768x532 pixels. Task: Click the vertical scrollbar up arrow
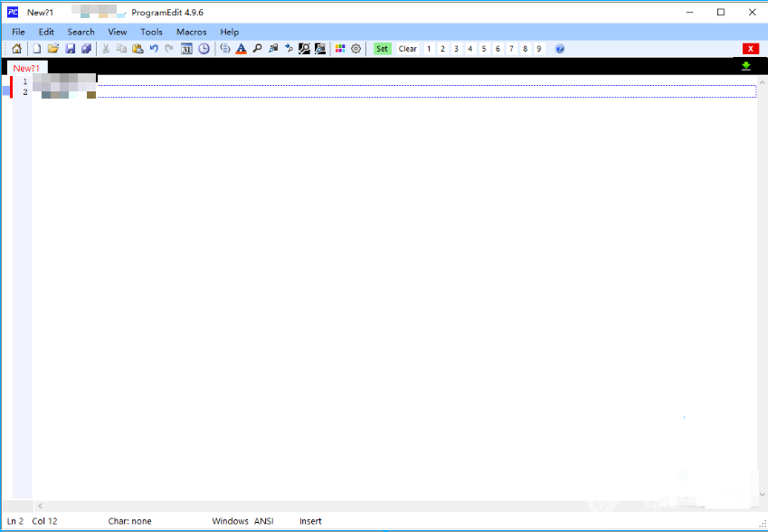click(x=763, y=82)
